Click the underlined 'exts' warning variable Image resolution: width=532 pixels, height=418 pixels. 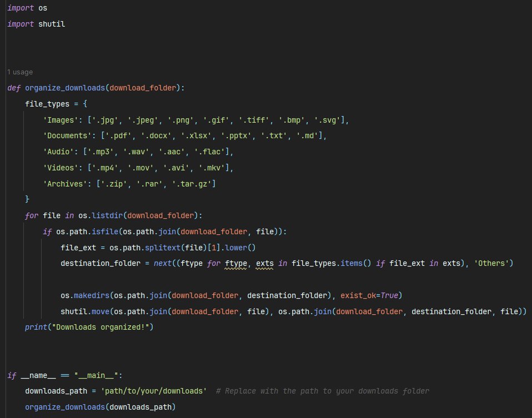pos(265,263)
